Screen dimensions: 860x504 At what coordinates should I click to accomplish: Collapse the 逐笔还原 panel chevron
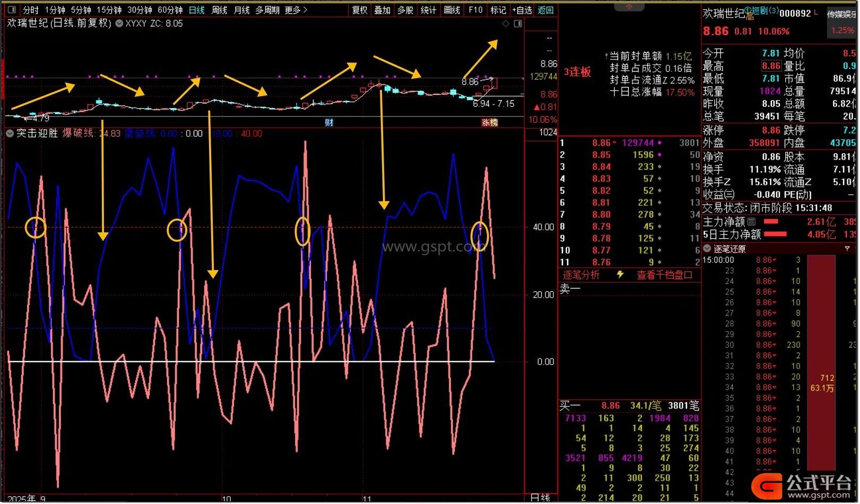click(707, 249)
